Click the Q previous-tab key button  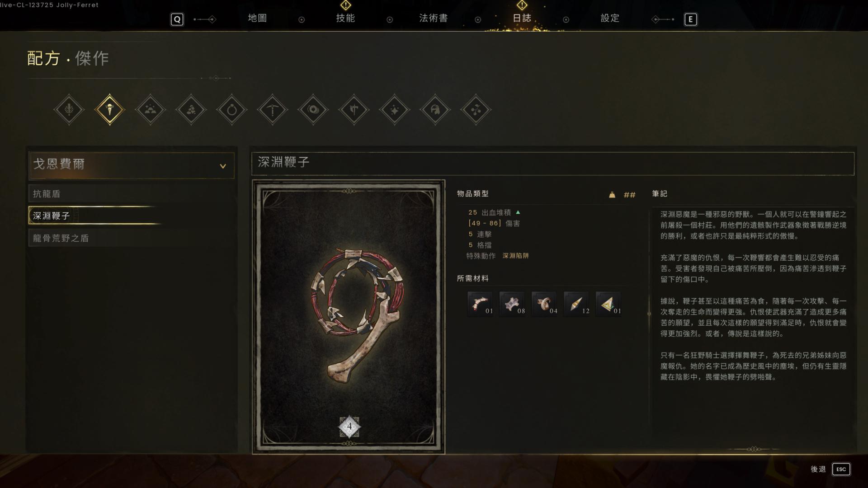point(177,19)
